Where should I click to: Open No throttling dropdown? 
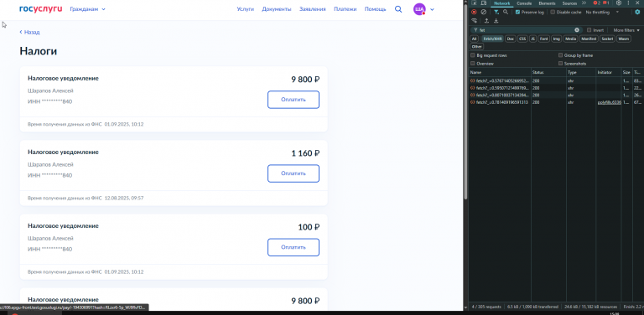602,12
